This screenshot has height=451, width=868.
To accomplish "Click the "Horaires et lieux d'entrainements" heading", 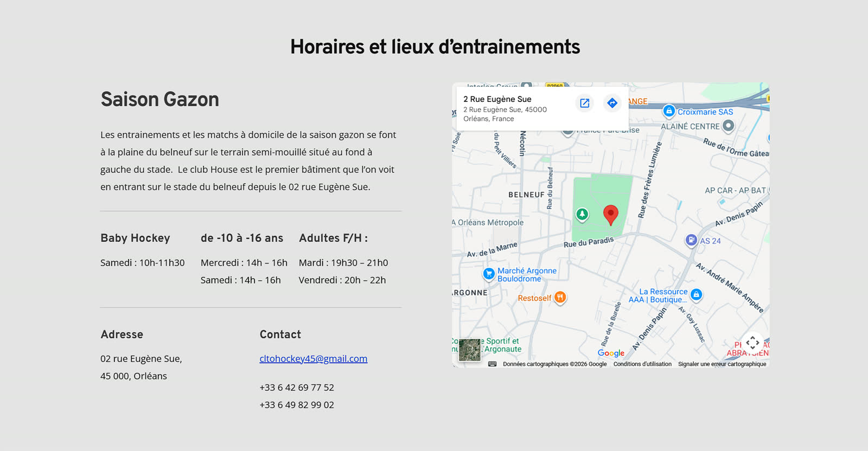I will pos(435,47).
